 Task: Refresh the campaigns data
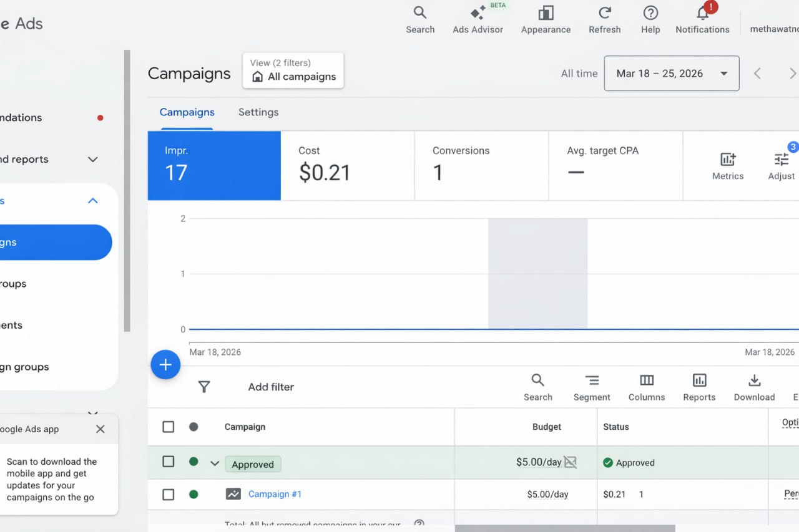click(x=604, y=19)
